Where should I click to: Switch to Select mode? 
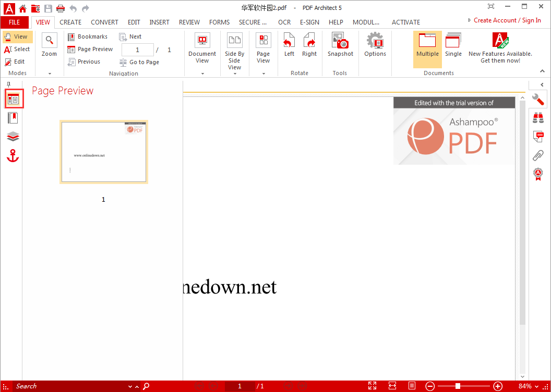[x=18, y=49]
